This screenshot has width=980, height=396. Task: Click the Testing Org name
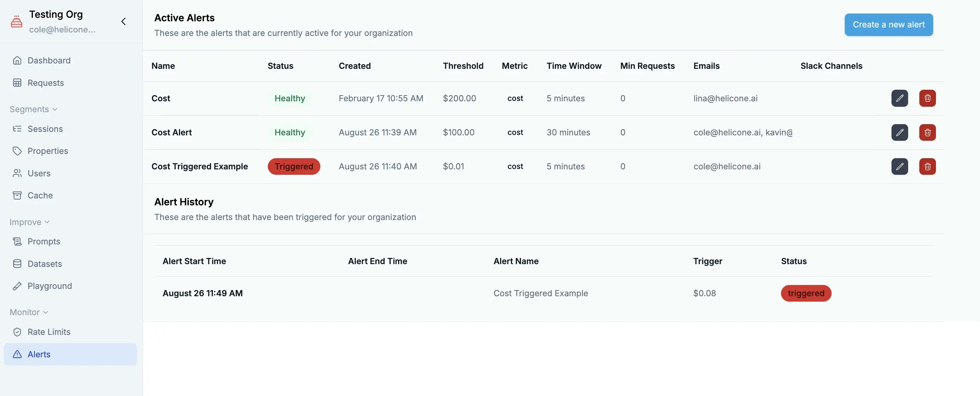pos(56,14)
